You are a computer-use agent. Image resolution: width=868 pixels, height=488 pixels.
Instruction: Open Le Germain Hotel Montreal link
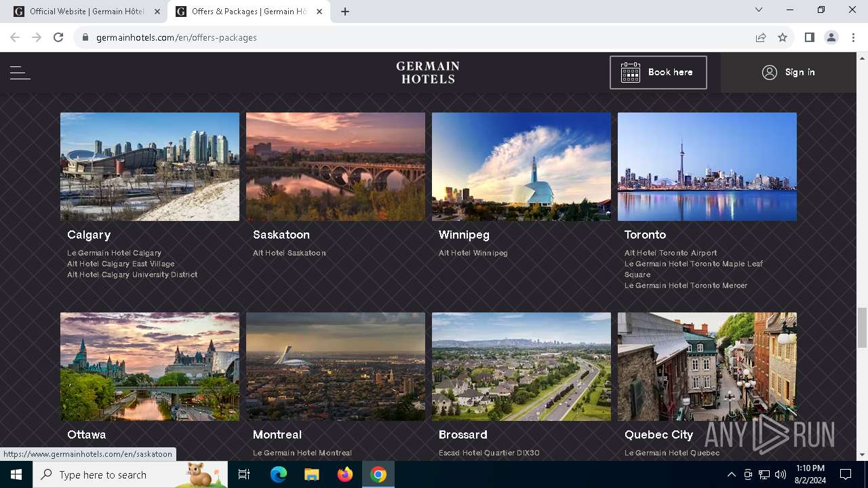pyautogui.click(x=302, y=453)
